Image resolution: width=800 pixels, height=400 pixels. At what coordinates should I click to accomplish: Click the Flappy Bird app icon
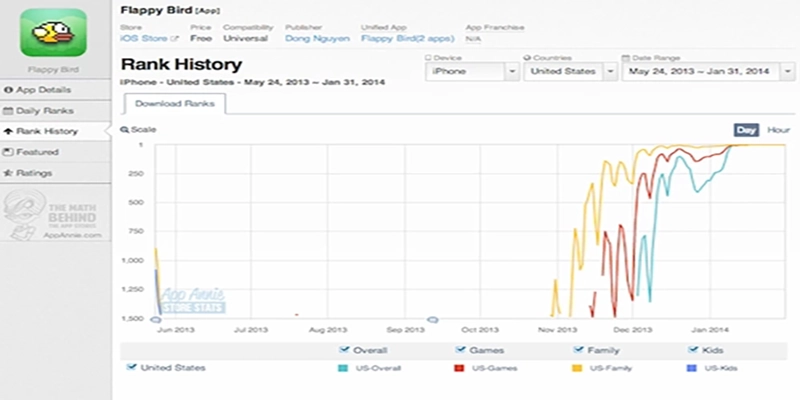click(53, 32)
